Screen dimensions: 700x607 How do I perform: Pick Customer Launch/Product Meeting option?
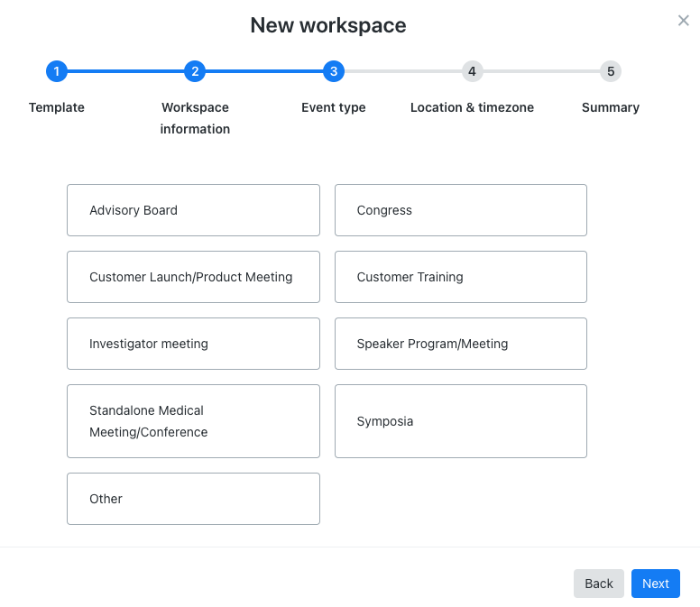point(193,277)
